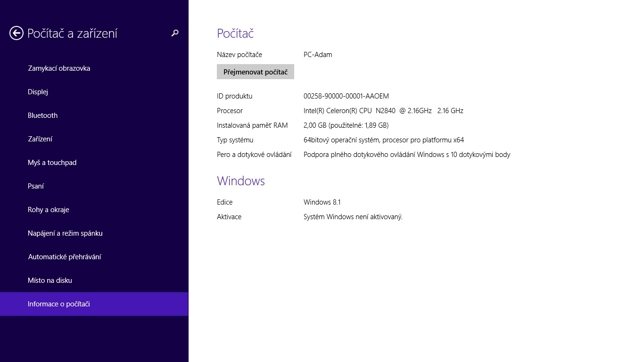
Task: Click the computer name PC-Adam
Action: tap(318, 55)
